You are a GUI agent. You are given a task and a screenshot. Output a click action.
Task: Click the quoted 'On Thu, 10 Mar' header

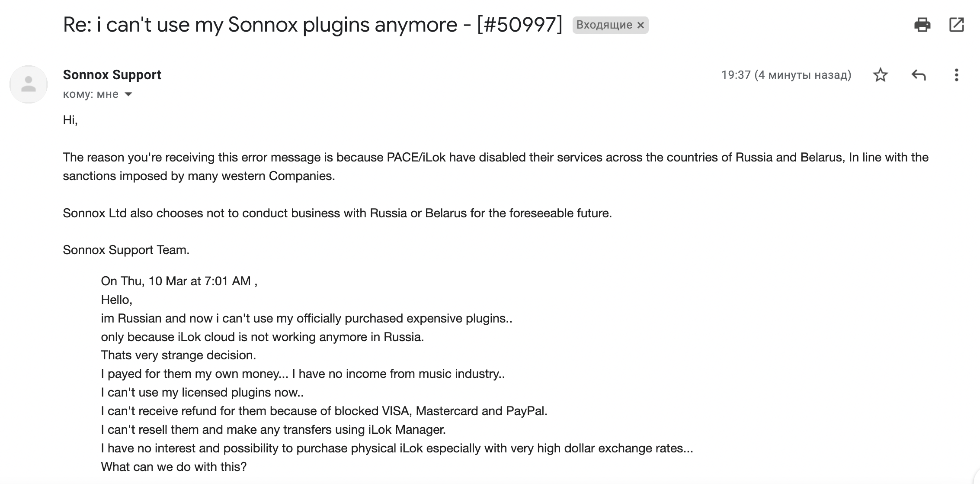click(179, 281)
